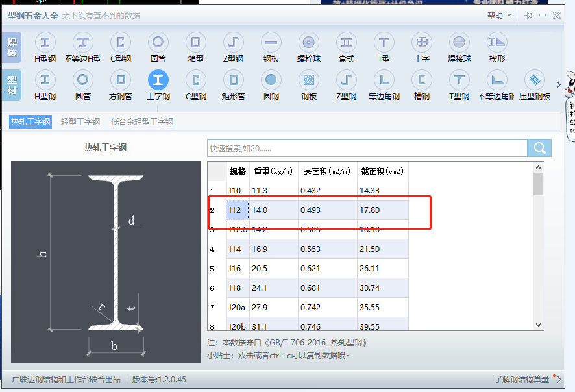The width and height of the screenshot is (575, 392).
Task: Click the blue search magnifier button
Action: pos(539,148)
